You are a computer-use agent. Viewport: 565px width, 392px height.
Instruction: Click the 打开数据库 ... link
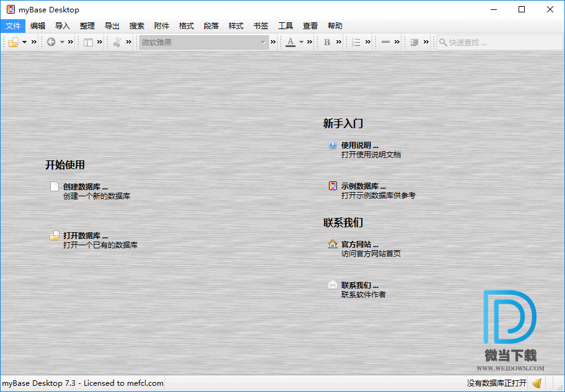click(x=85, y=235)
